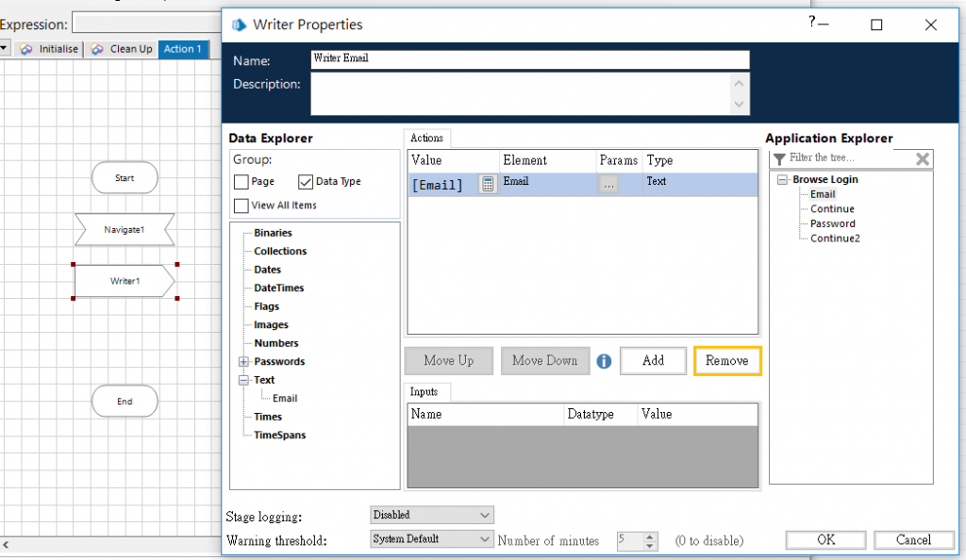Open the Clean Up page tab

point(122,49)
